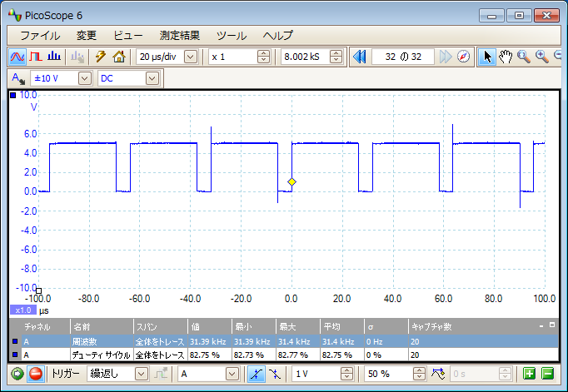Screen dimensions: 568x392
Task: Select the Persistence mode icon
Action: [36, 57]
